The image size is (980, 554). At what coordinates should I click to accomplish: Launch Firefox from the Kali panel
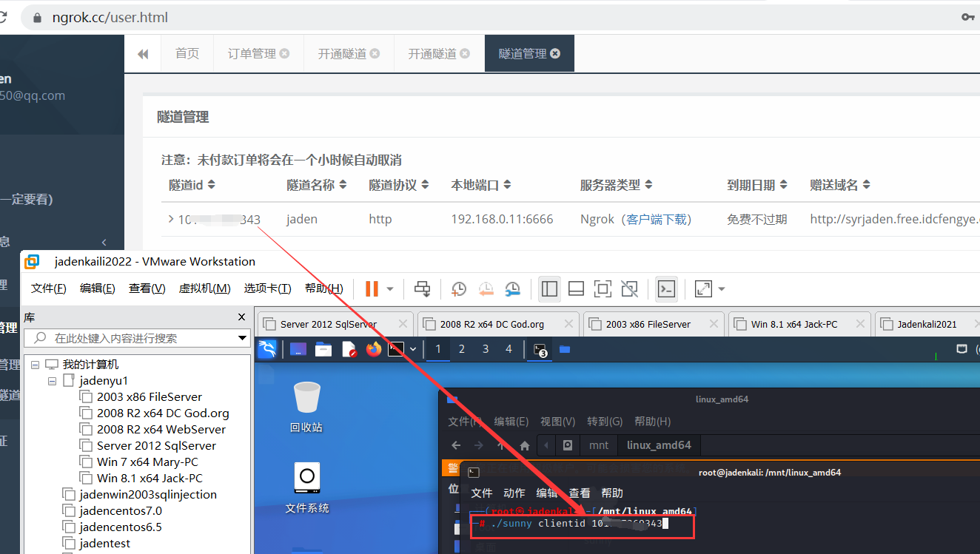(x=373, y=349)
